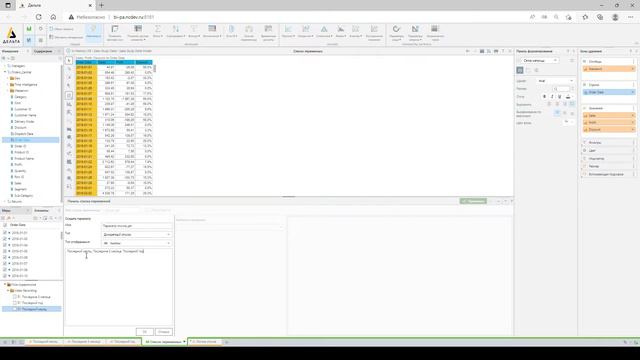Switch to the Содержание tab

(x=43, y=51)
